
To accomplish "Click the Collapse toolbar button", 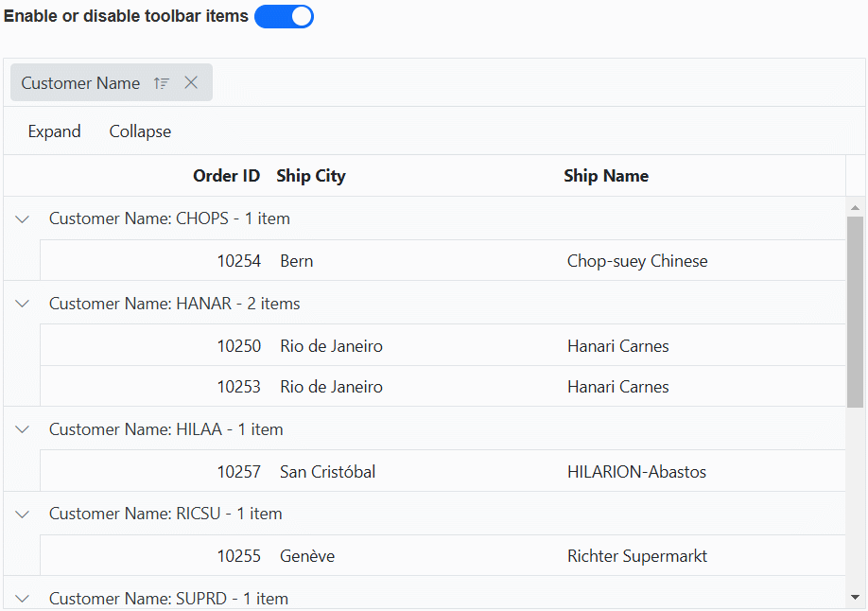I will click(x=140, y=131).
